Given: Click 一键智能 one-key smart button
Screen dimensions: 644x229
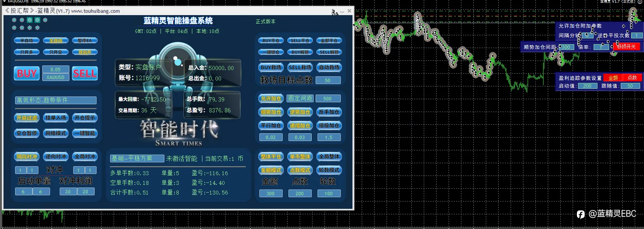Looking at the screenshot, I should pos(85,133).
